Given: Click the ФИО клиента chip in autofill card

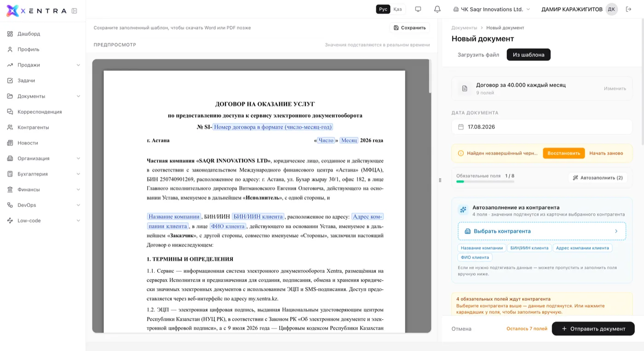Looking at the screenshot, I should pyautogui.click(x=475, y=257).
